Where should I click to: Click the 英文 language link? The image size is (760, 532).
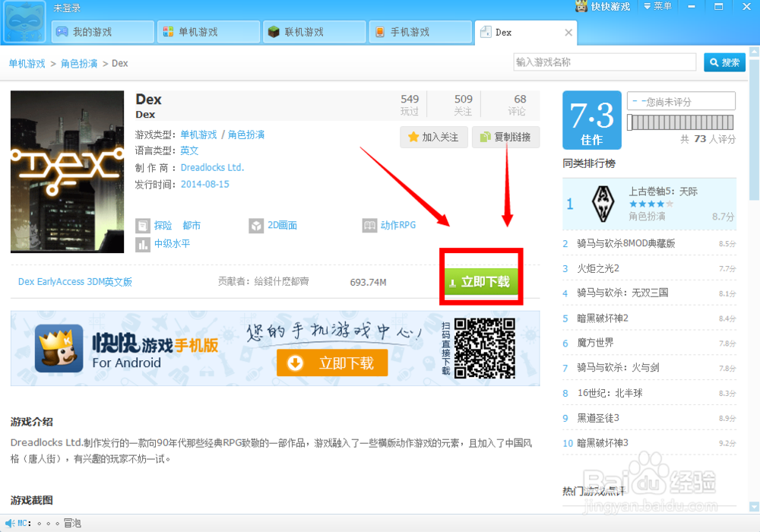189,150
